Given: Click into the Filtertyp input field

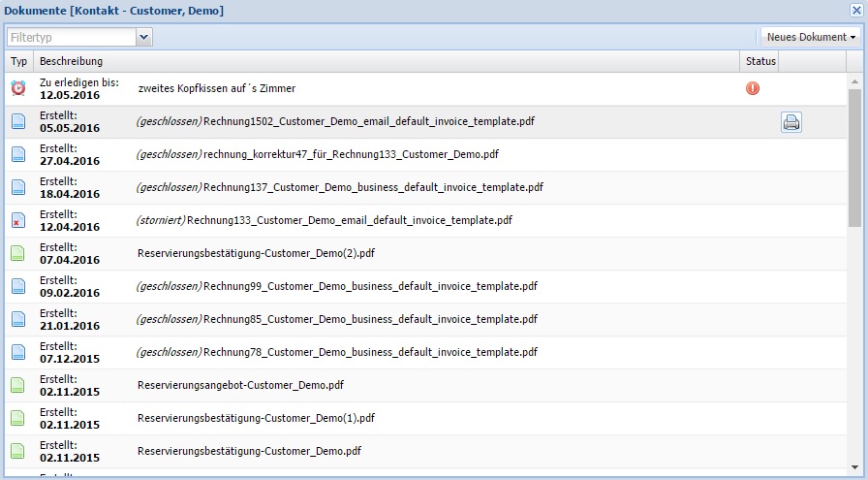Looking at the screenshot, I should (x=71, y=37).
